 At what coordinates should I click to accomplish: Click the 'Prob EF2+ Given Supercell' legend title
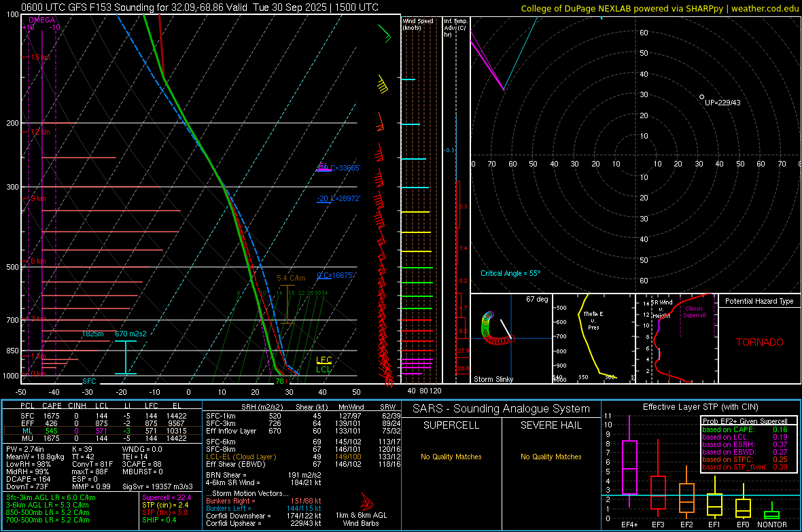tap(745, 421)
